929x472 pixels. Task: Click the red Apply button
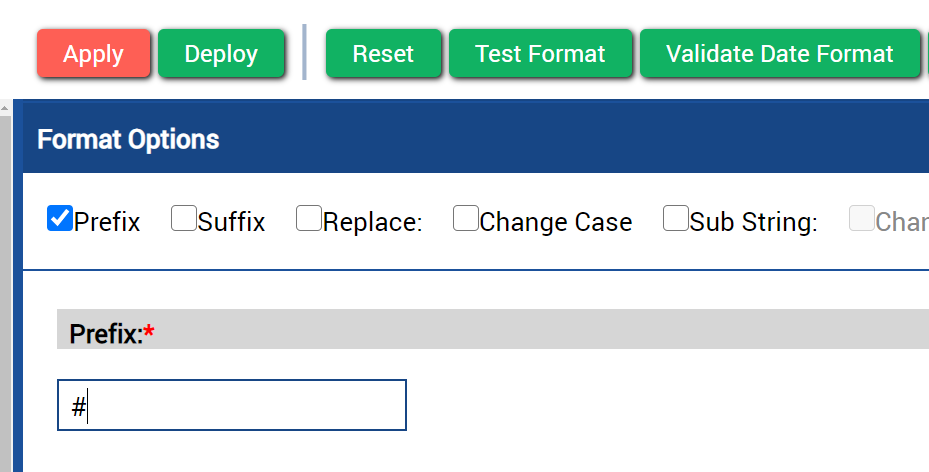[94, 53]
